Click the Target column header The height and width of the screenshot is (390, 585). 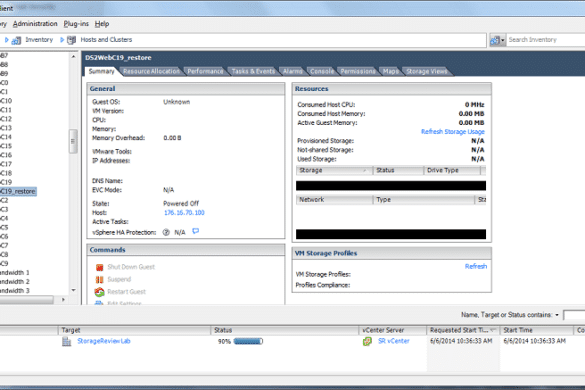point(134,330)
